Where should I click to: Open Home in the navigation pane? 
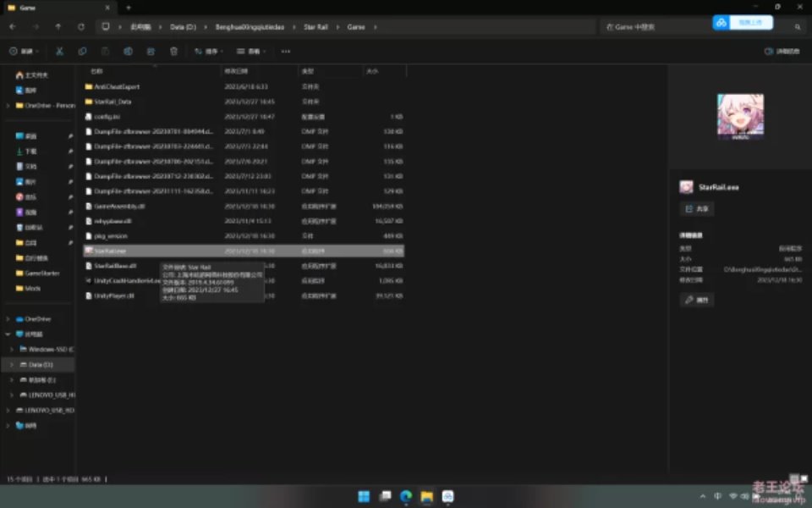click(x=32, y=75)
